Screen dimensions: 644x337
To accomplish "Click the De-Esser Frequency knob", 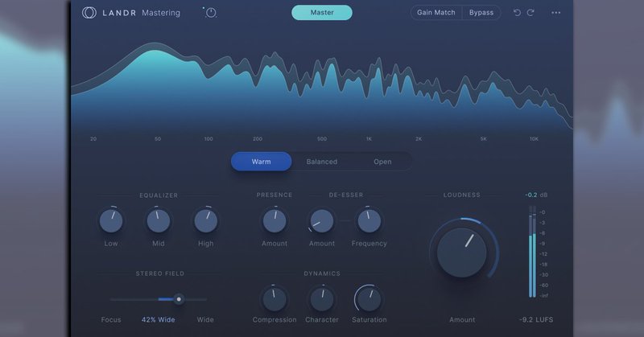I will point(369,220).
